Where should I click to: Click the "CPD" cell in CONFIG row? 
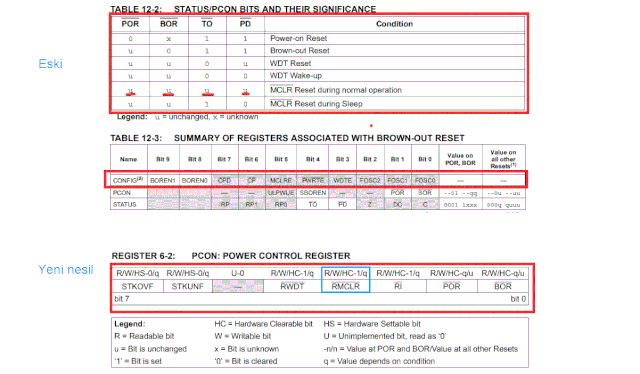coord(224,180)
